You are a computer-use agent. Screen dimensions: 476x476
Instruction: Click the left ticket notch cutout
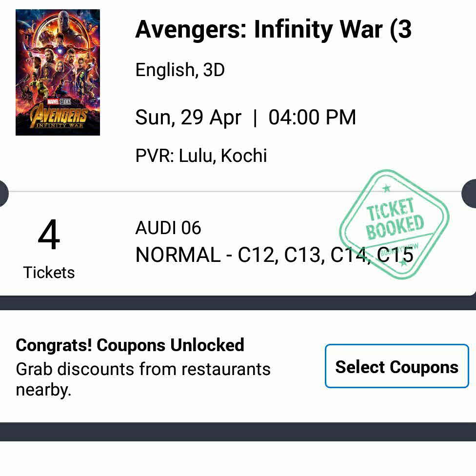(3, 194)
